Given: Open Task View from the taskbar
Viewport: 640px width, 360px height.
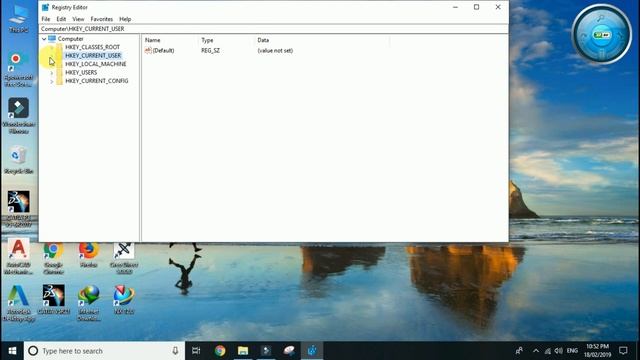Looking at the screenshot, I should (x=196, y=351).
